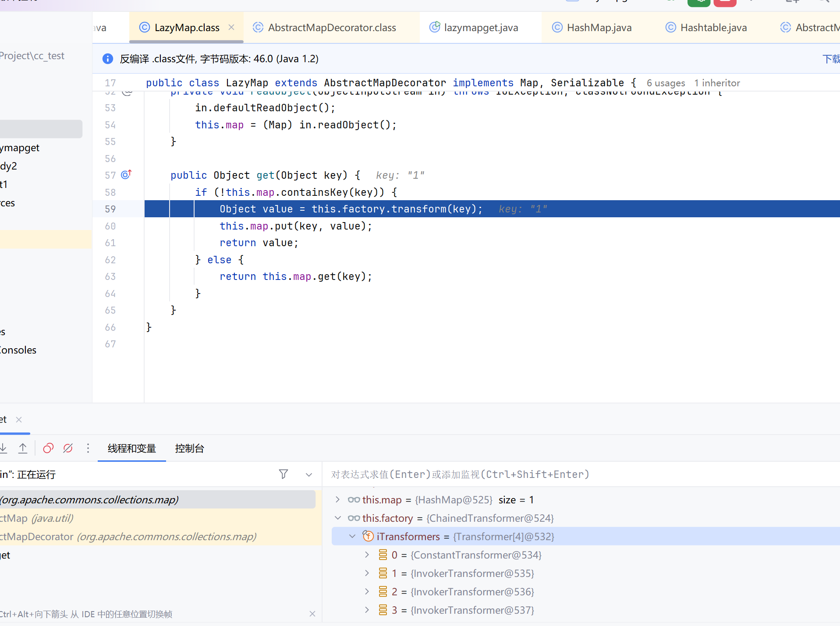Viewport: 840px width, 626px height.
Task: Click the expression evaluation input field
Action: [x=581, y=474]
